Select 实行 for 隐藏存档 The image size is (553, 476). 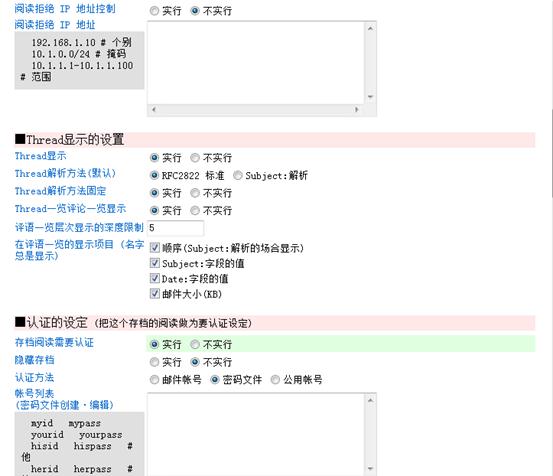(154, 362)
